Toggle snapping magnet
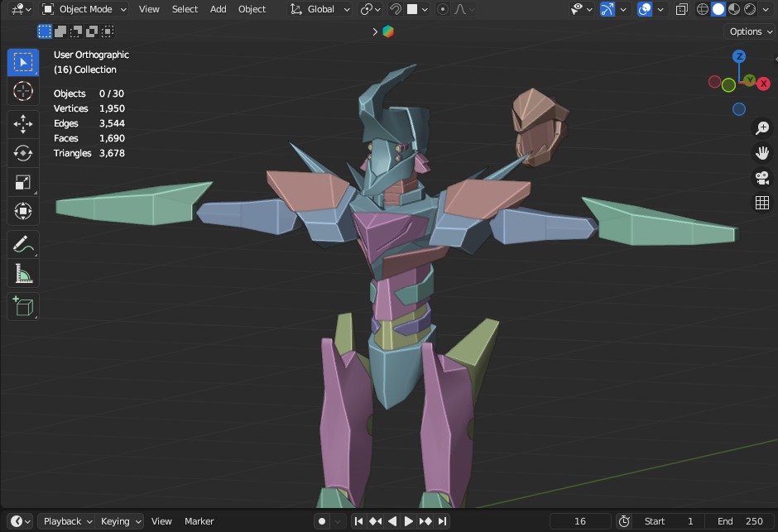 [x=396, y=9]
